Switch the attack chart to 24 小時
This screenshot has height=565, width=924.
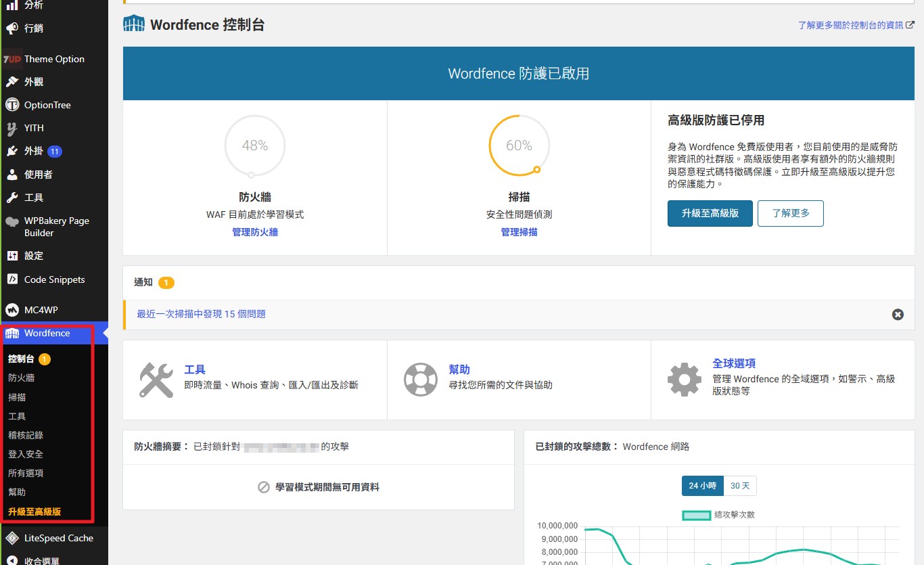[702, 486]
